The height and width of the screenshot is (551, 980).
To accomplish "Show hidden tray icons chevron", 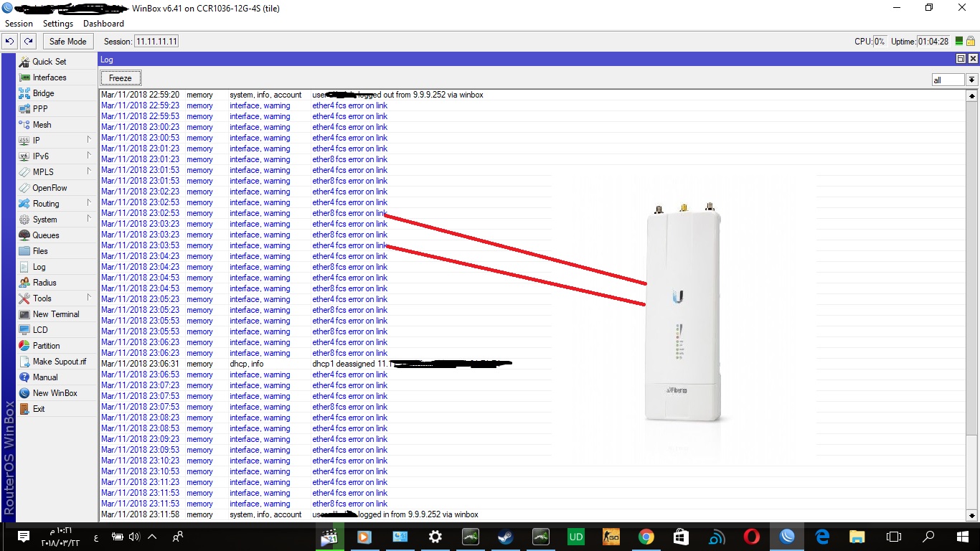I will point(152,537).
